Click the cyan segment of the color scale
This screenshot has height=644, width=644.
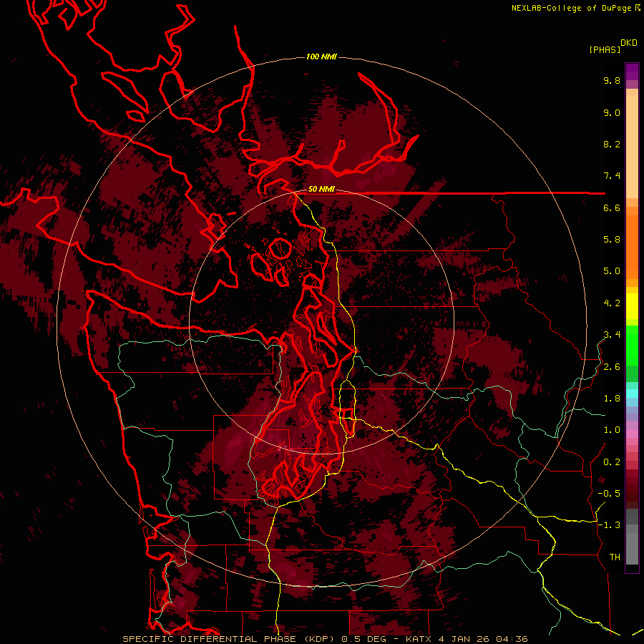point(632,394)
